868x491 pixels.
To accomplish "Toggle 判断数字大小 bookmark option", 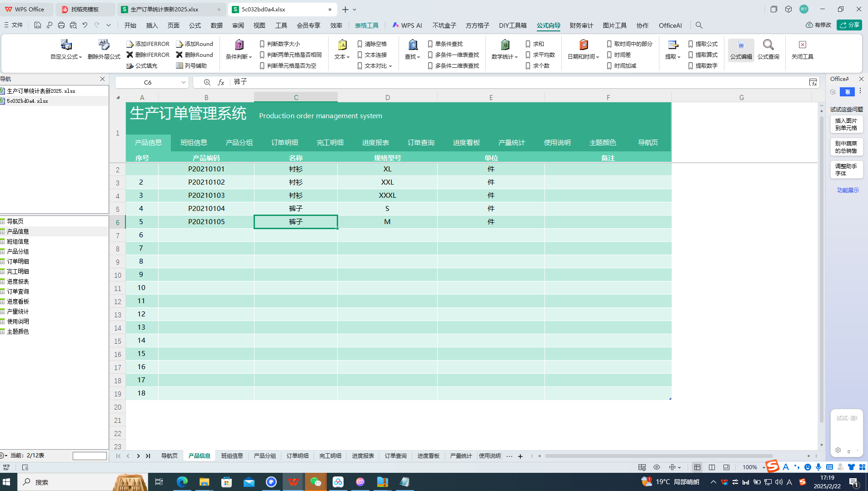I will [279, 44].
